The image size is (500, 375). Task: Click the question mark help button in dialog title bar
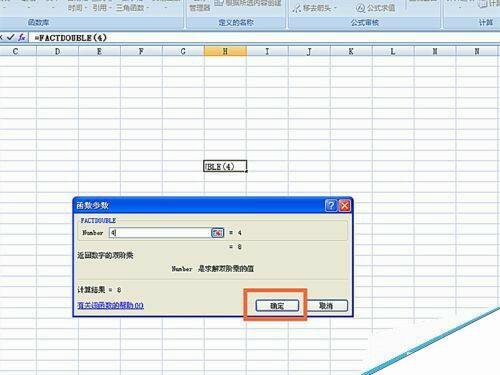coord(331,206)
